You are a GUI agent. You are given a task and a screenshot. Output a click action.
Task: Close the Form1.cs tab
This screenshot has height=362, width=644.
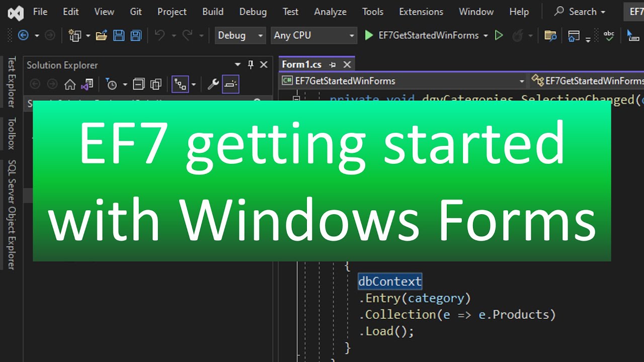tap(347, 64)
